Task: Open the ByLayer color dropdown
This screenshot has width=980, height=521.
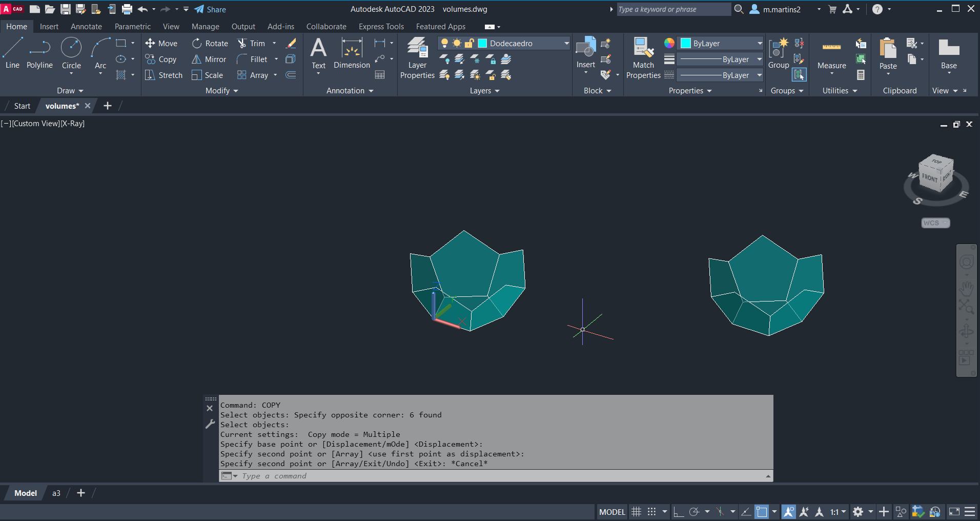Action: tap(760, 44)
